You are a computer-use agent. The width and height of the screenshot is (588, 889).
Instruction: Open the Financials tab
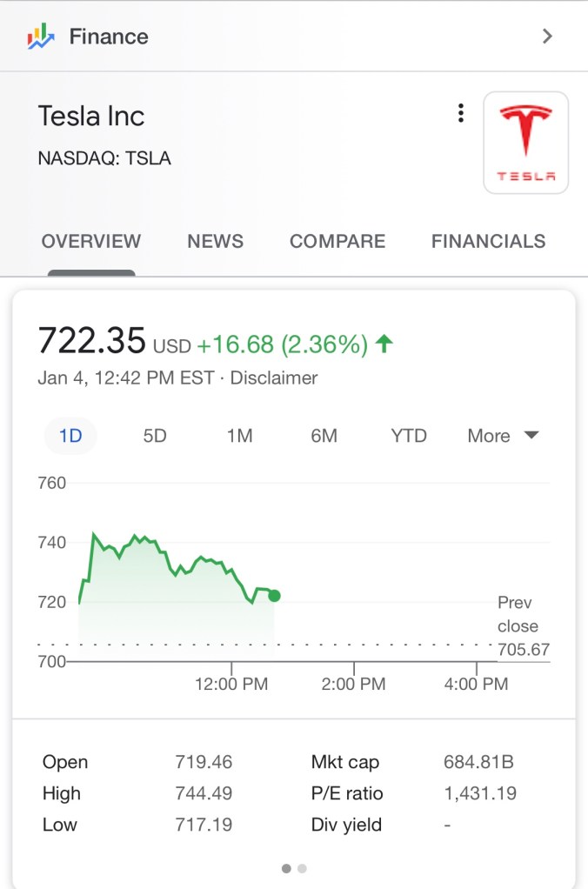[x=488, y=242]
